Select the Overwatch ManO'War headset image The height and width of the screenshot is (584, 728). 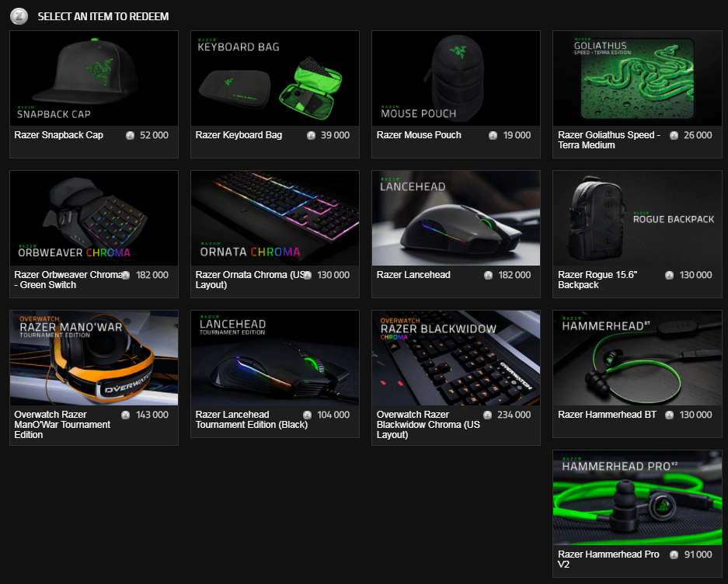coord(94,358)
